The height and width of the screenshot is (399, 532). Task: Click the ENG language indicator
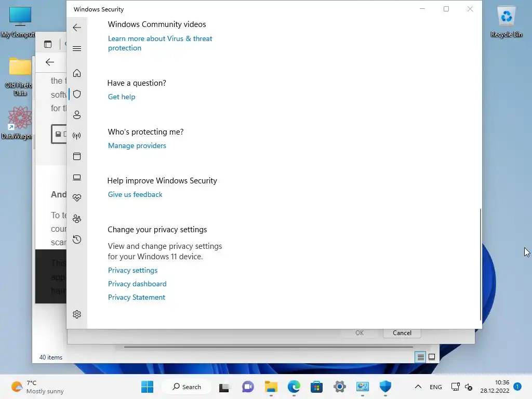coord(436,387)
